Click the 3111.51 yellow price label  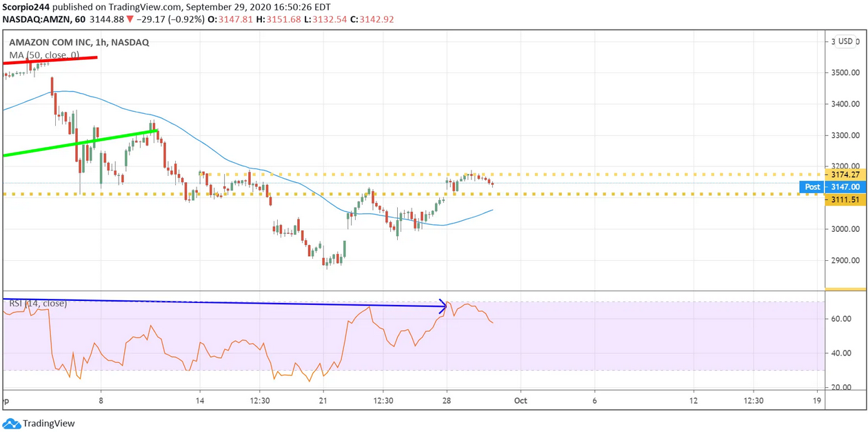(845, 199)
